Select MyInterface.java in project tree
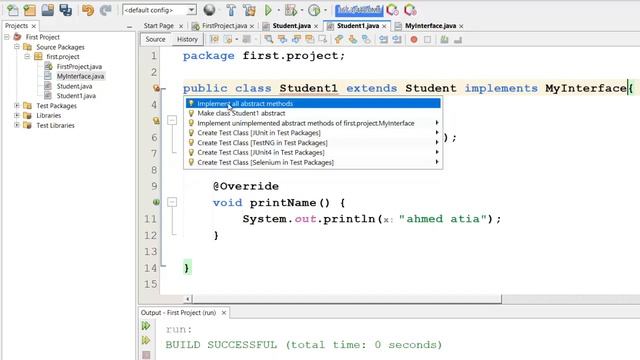Image resolution: width=640 pixels, height=360 pixels. click(80, 76)
